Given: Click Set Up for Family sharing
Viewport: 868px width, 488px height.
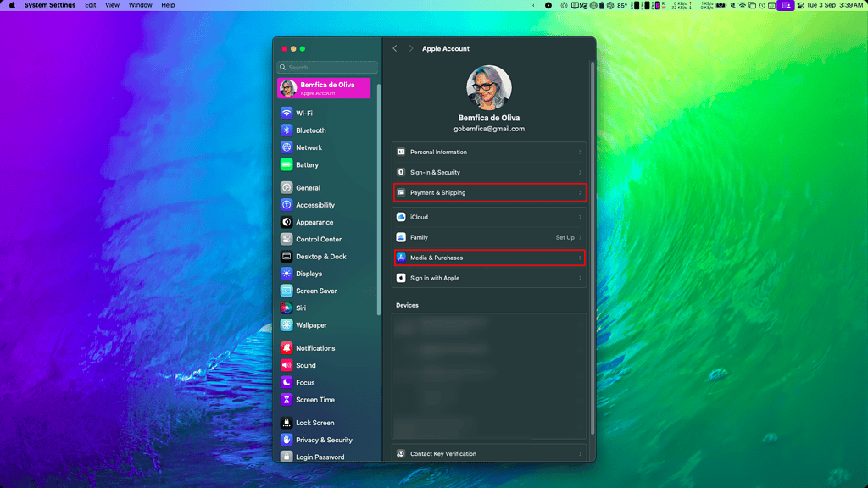Looking at the screenshot, I should coord(565,237).
